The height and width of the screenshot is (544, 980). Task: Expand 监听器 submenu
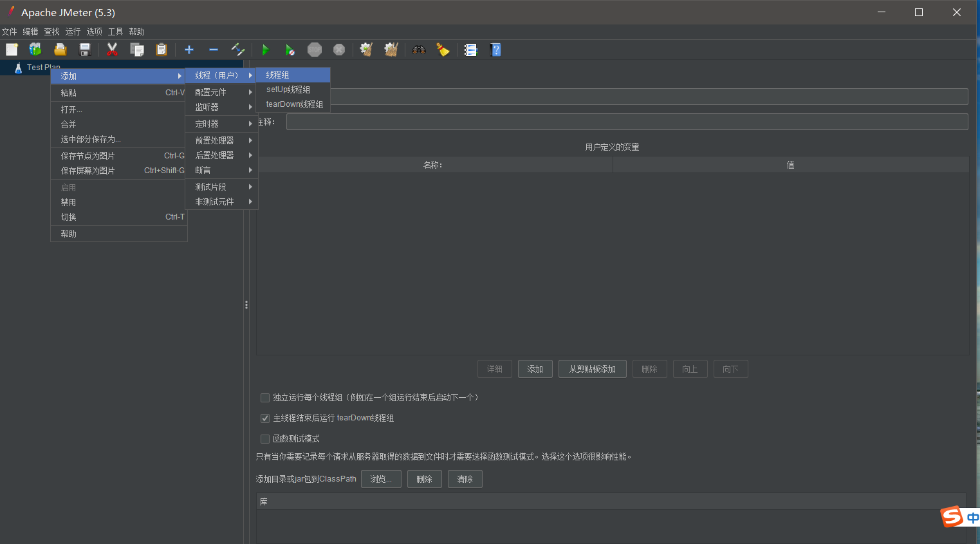(221, 107)
